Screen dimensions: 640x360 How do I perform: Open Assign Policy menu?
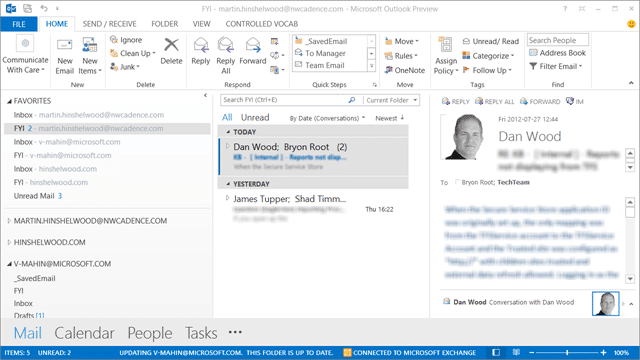point(446,56)
